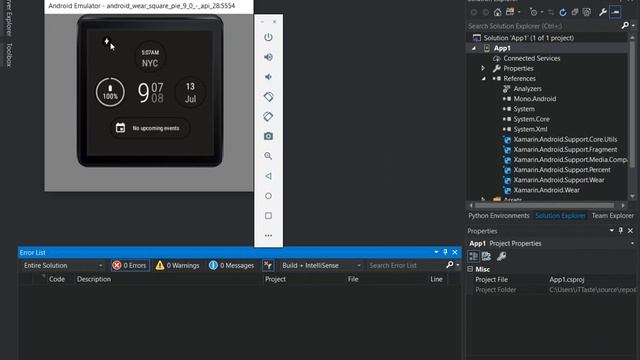The width and height of the screenshot is (640, 360).
Task: Toggle the 0 Warnings filter button
Action: click(x=178, y=265)
